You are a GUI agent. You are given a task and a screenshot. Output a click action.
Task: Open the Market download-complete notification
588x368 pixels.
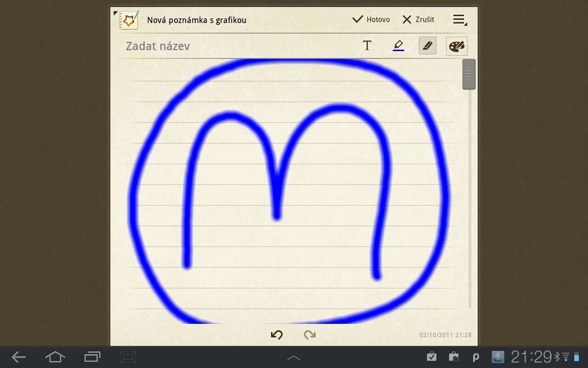click(431, 357)
